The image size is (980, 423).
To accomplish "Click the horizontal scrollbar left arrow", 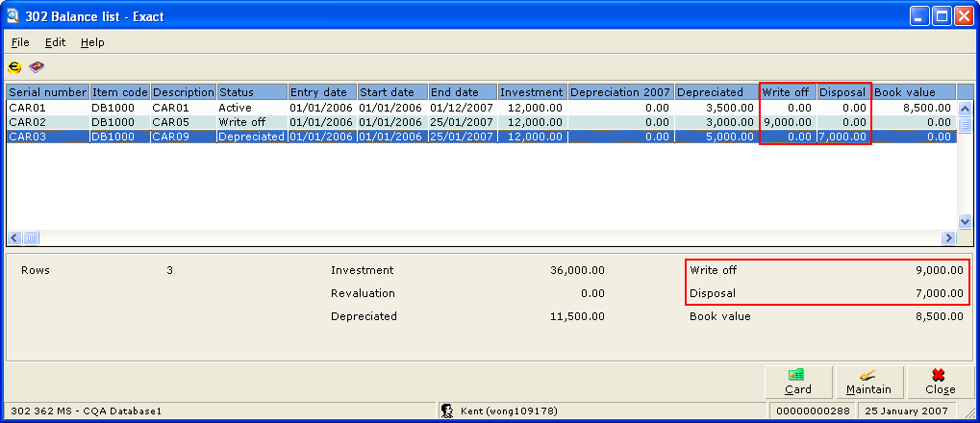I will [x=14, y=237].
